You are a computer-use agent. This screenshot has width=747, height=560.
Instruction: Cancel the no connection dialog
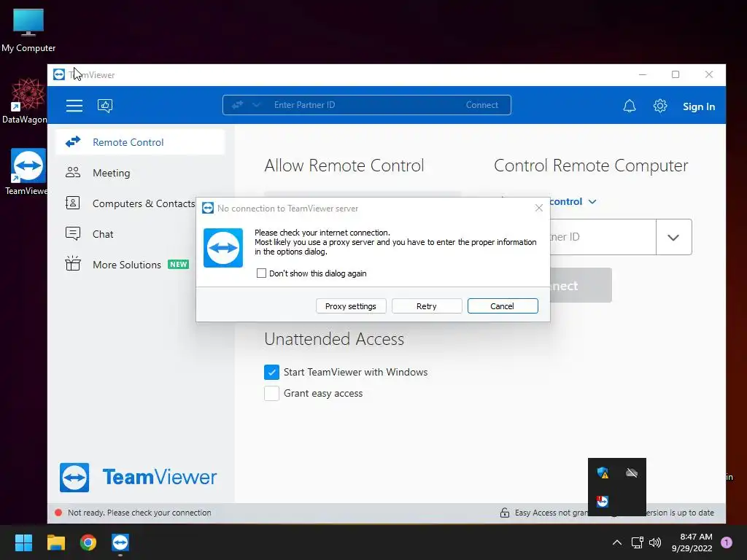[503, 306]
